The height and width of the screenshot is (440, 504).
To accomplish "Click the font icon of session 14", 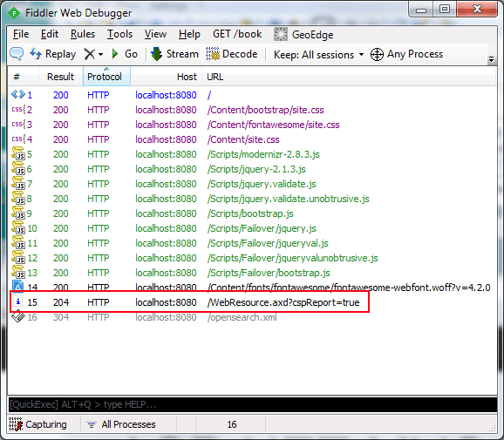I will (x=18, y=286).
